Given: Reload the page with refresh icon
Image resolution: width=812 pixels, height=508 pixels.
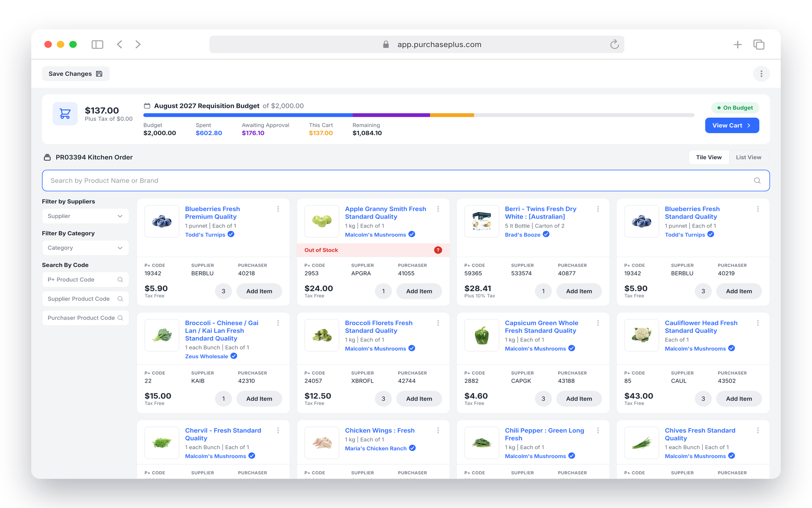Looking at the screenshot, I should (614, 44).
